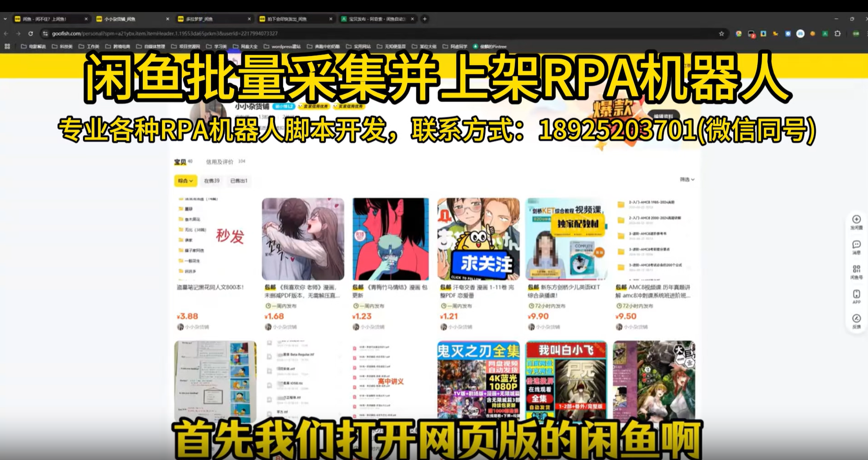The height and width of the screenshot is (460, 868).
Task: Open the blue download extension icon
Action: coord(764,33)
